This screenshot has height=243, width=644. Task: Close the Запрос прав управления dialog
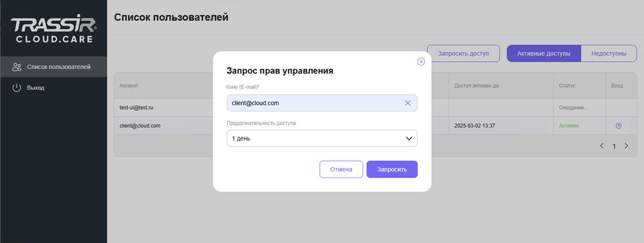(x=421, y=61)
